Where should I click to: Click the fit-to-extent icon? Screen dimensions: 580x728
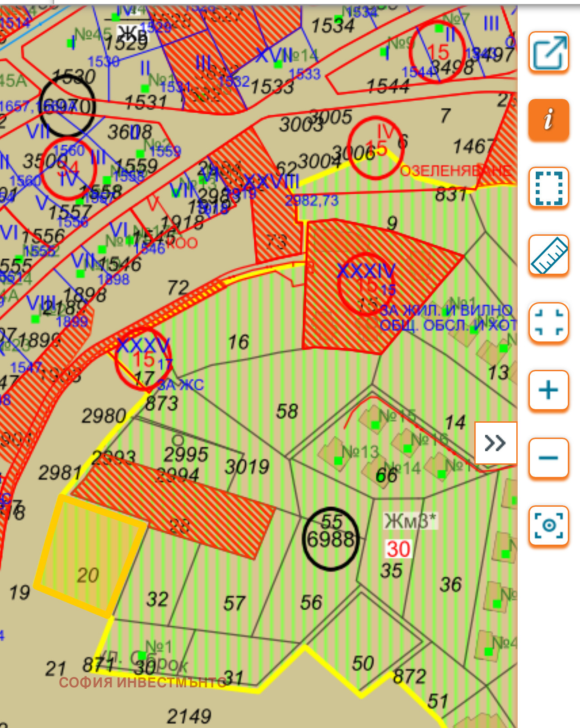click(548, 322)
